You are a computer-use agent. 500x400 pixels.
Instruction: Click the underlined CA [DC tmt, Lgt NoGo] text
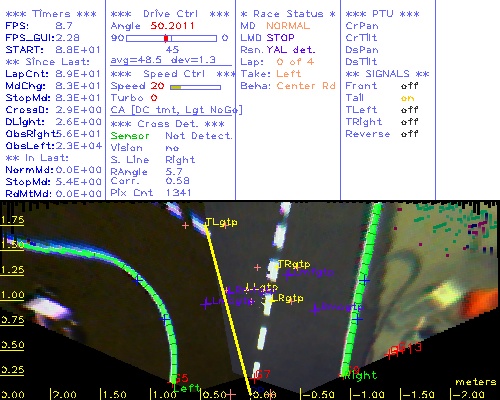click(x=176, y=110)
